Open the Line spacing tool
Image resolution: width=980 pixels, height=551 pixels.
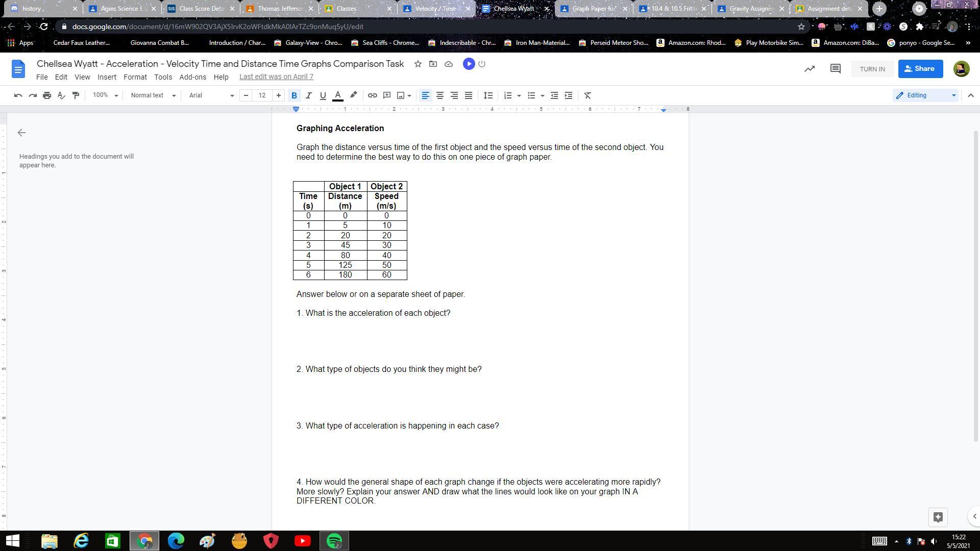click(x=488, y=95)
